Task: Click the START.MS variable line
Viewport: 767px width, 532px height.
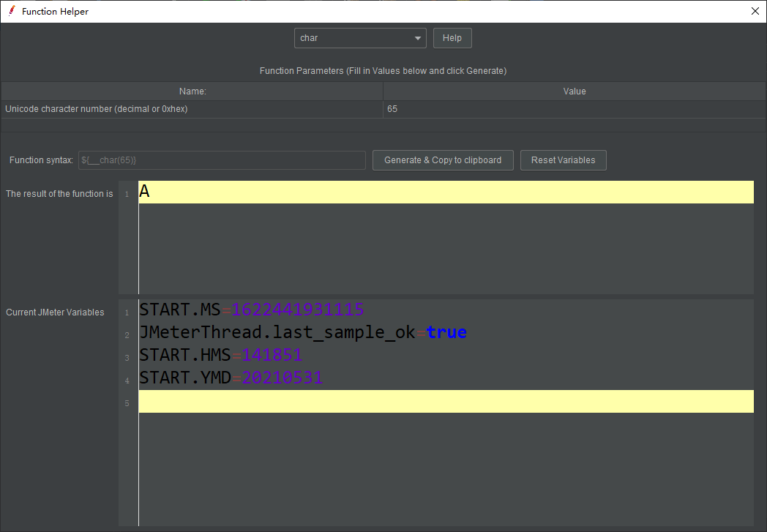Action: 446,310
